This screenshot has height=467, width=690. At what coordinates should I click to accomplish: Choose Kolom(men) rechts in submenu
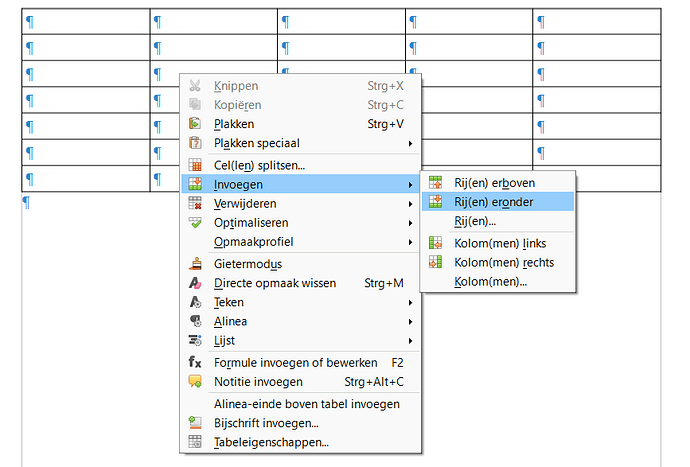[498, 262]
